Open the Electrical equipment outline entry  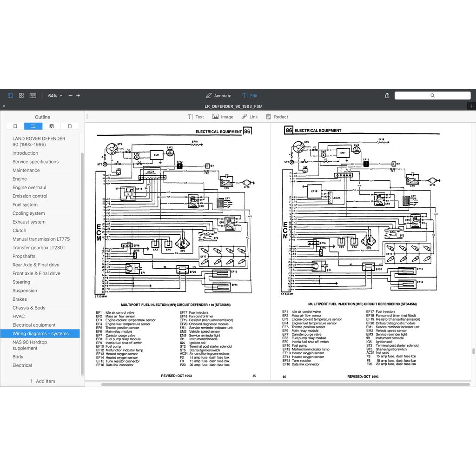point(34,325)
